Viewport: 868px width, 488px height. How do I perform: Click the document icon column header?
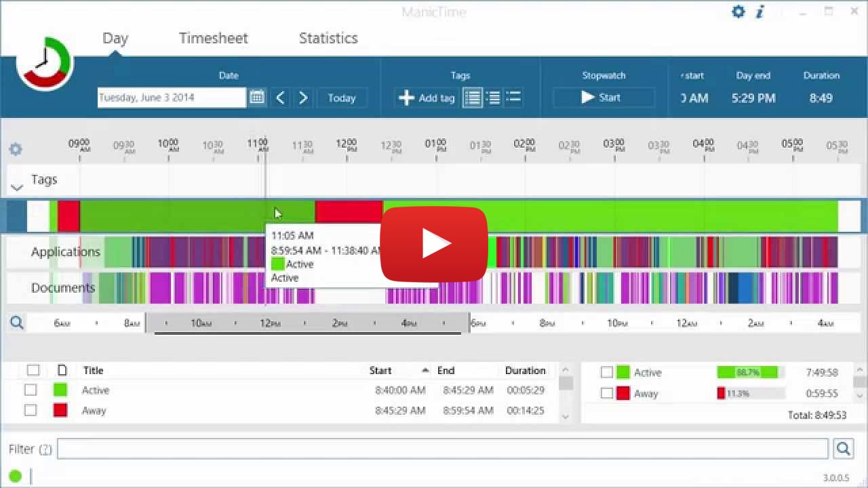coord(62,370)
